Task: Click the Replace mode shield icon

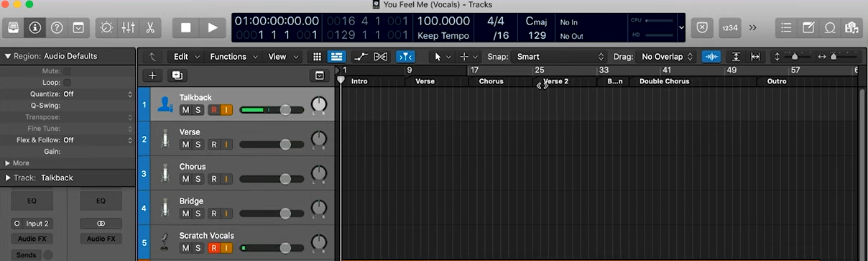Action: coord(702,27)
